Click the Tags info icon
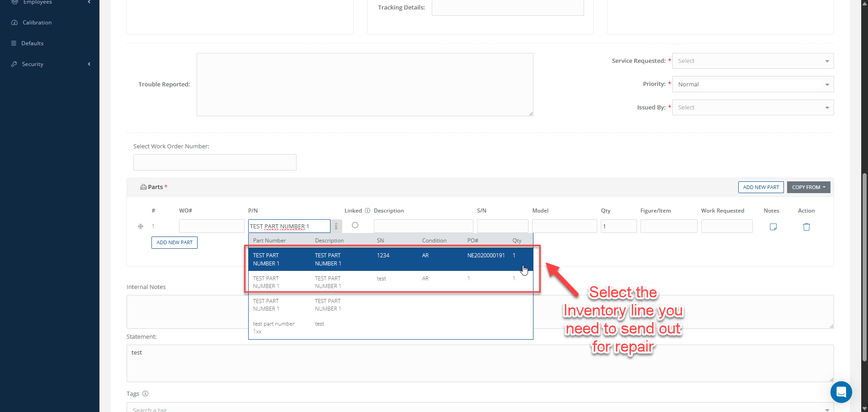868x412 pixels. tap(146, 393)
